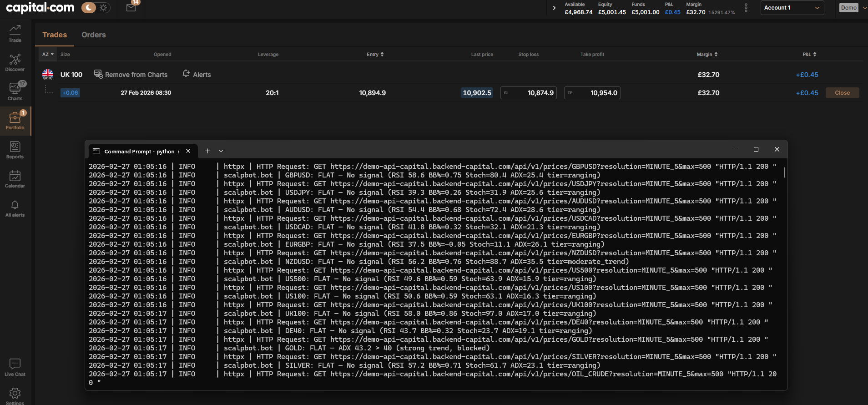Edit the take profit field 10,954.0
Viewport: 868px width, 405px height.
592,93
